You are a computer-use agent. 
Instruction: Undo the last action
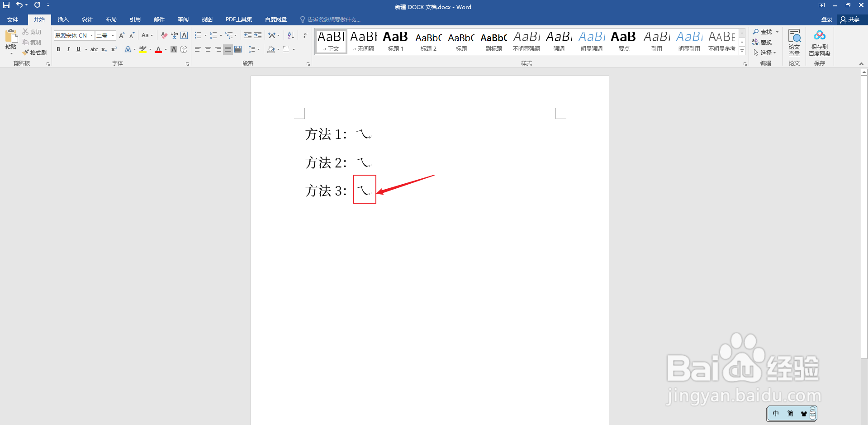[x=19, y=5]
